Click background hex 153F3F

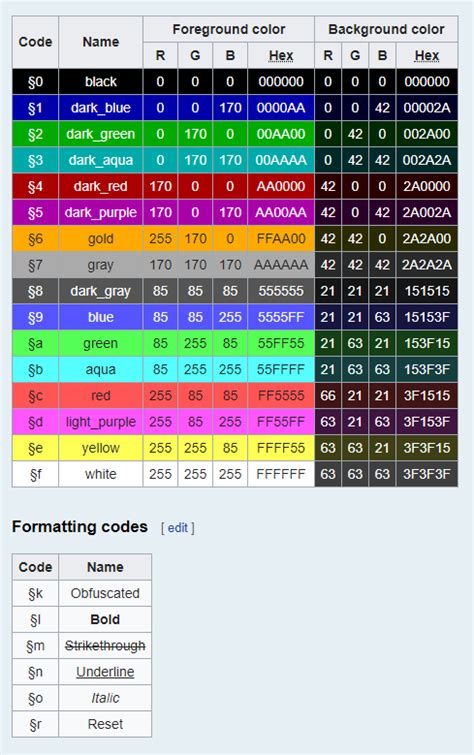pyautogui.click(x=427, y=369)
